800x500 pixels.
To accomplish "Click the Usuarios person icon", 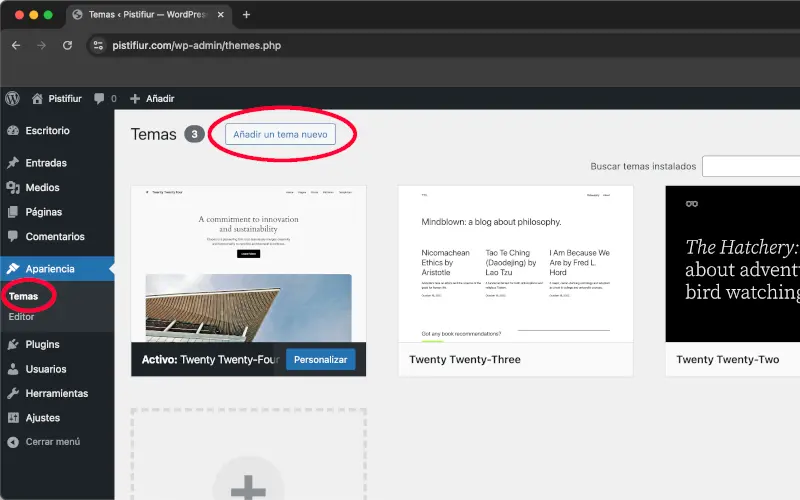I will click(13, 369).
